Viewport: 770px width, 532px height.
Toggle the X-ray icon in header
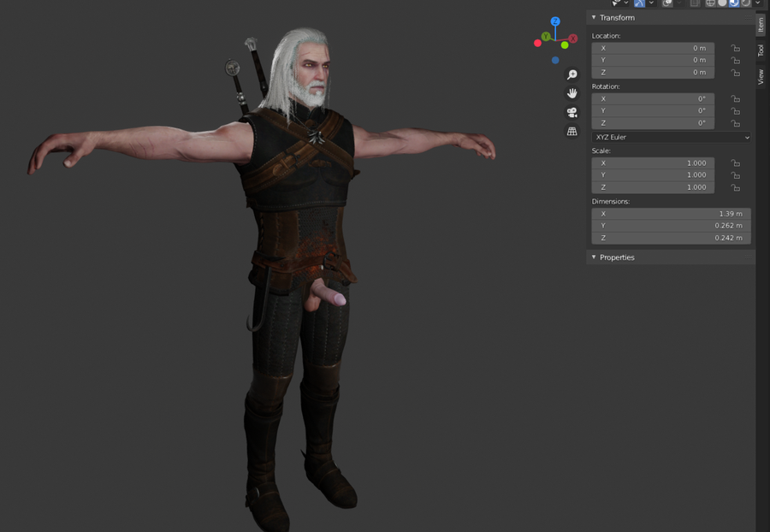pos(695,3)
